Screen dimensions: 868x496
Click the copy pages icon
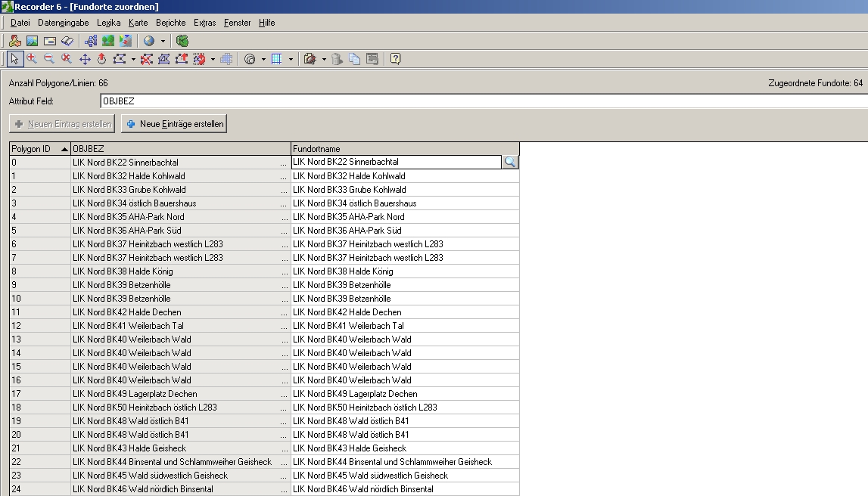pos(355,59)
